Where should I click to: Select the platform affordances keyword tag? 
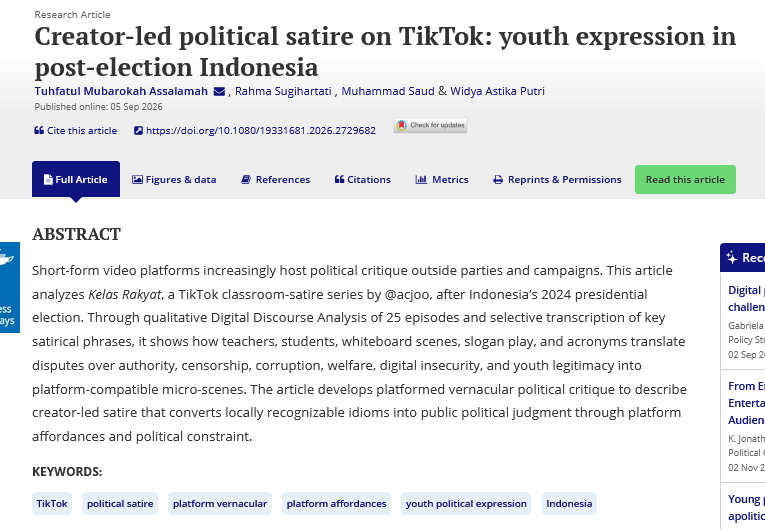[x=336, y=504]
